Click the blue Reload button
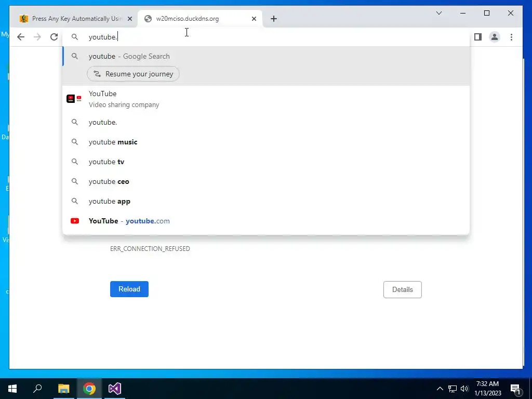532x399 pixels. pyautogui.click(x=129, y=289)
